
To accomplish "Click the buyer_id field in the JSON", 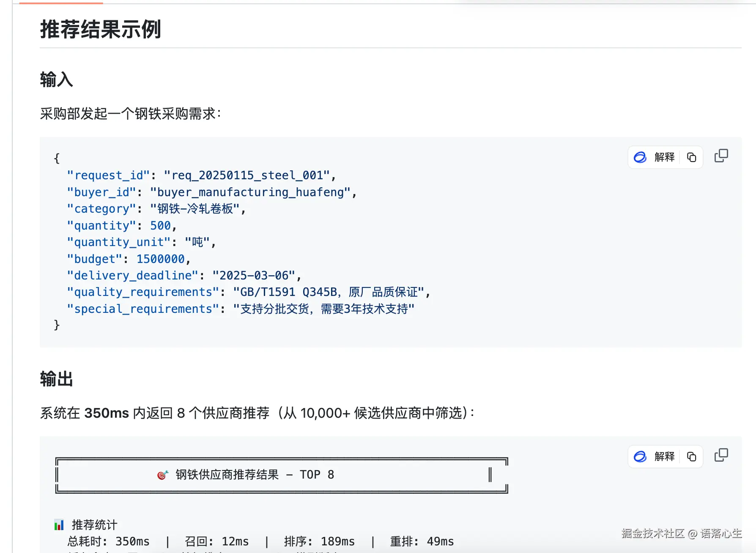I will [x=101, y=192].
